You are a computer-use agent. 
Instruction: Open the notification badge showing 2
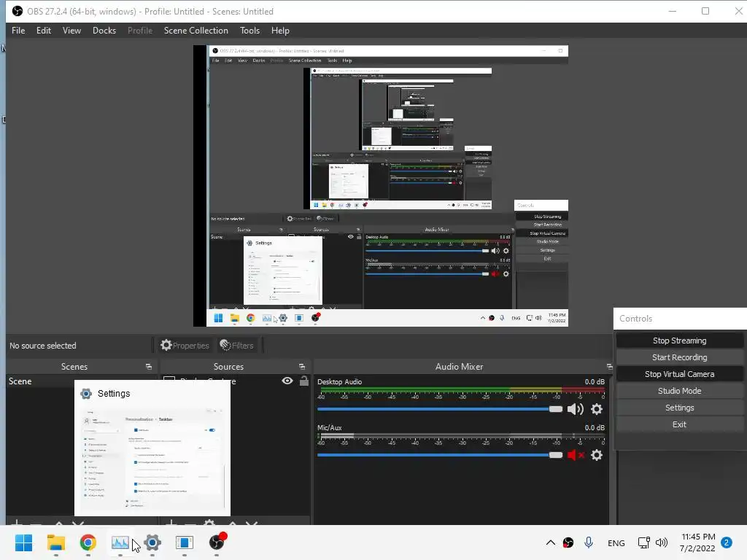(727, 542)
